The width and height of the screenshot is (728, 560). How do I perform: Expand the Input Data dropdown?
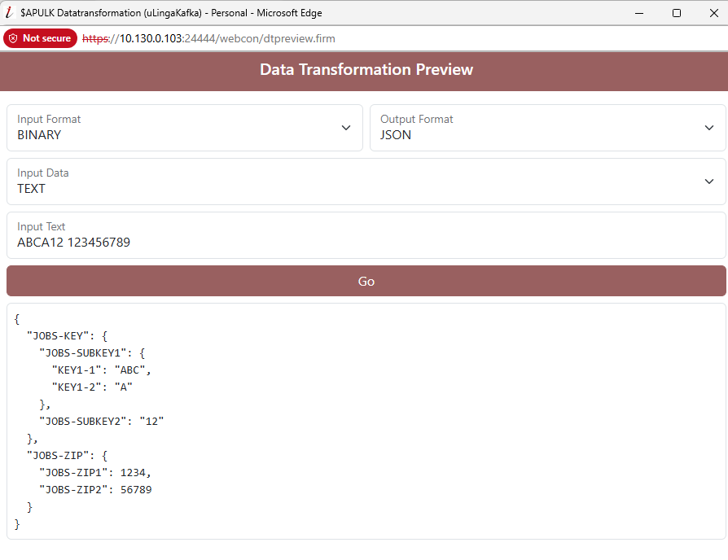[366, 181]
